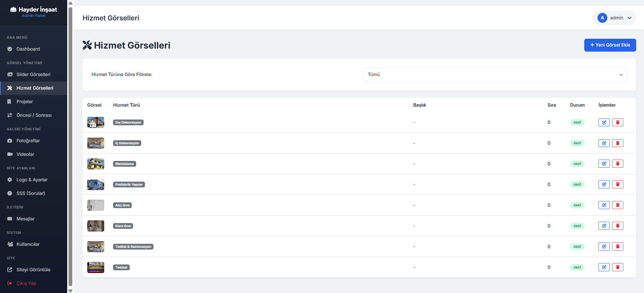The height and width of the screenshot is (293, 644).
Task: Open Projeler in the sidebar
Action: 34,102
